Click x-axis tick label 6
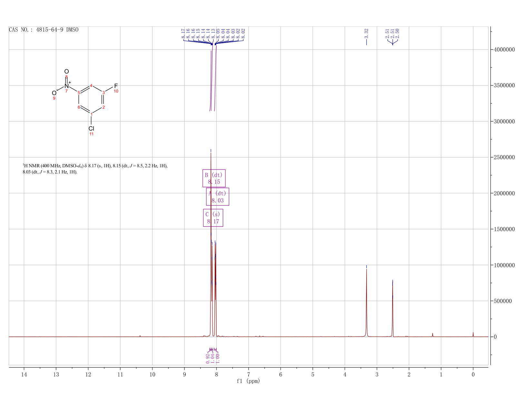The width and height of the screenshot is (532, 411). [281, 374]
